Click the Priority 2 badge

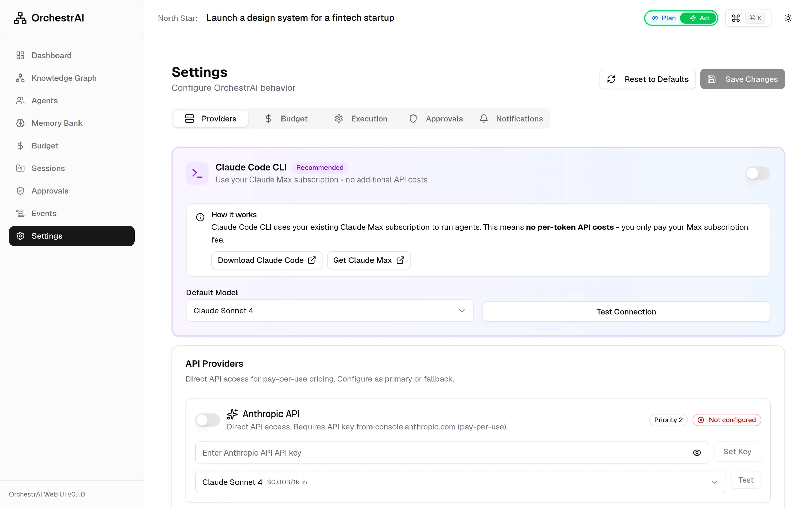(x=668, y=420)
